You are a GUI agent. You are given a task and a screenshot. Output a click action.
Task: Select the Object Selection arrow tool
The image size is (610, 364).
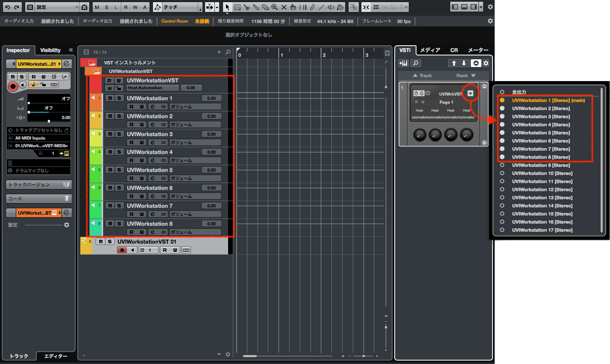click(x=227, y=7)
